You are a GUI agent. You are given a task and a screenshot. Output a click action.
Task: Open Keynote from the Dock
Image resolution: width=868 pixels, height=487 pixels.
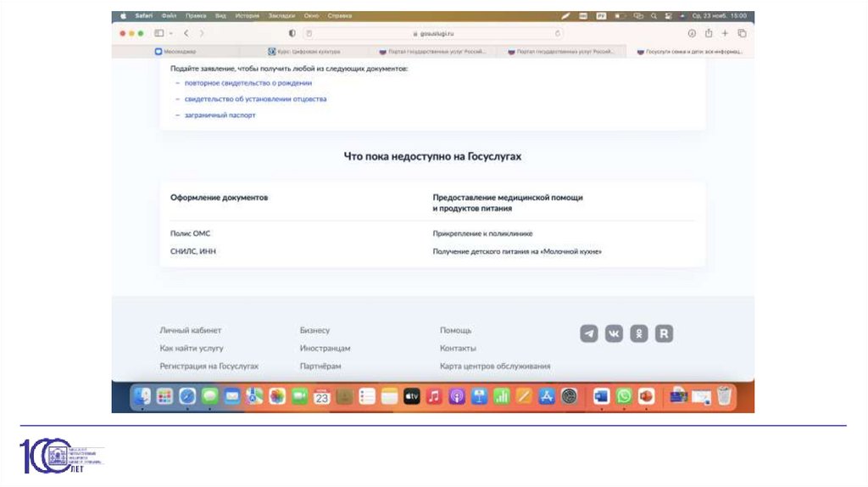point(479,397)
